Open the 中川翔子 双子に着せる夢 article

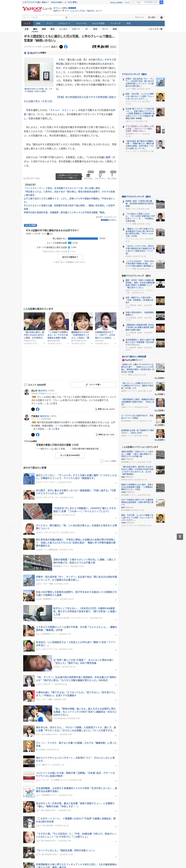[x=76, y=492]
